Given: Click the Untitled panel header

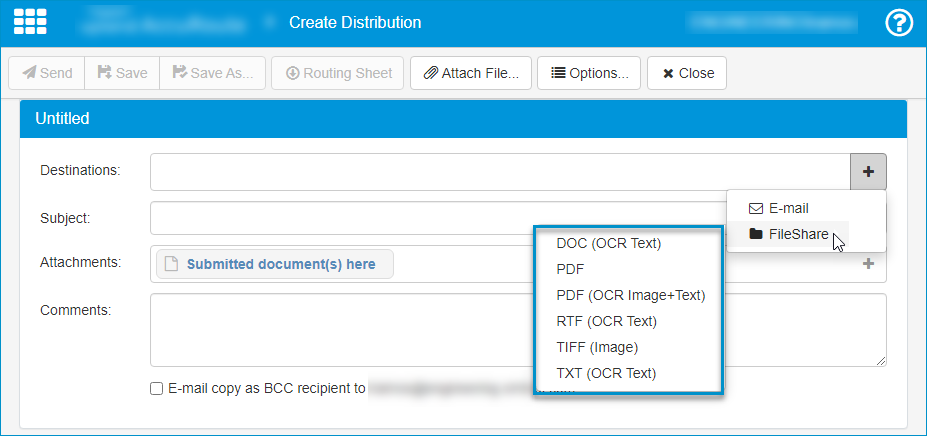Looking at the screenshot, I should 463,119.
